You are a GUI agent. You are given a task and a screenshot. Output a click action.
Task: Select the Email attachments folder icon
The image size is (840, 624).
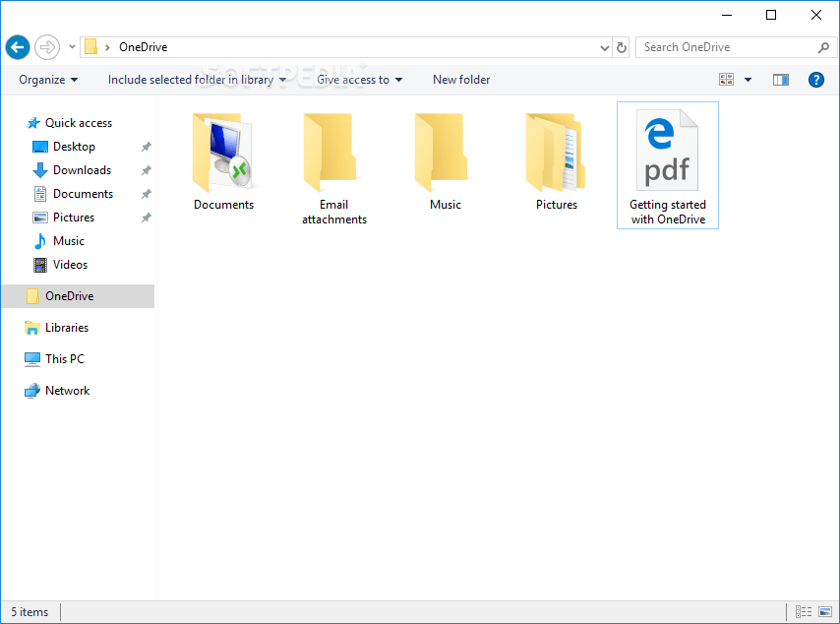[330, 153]
